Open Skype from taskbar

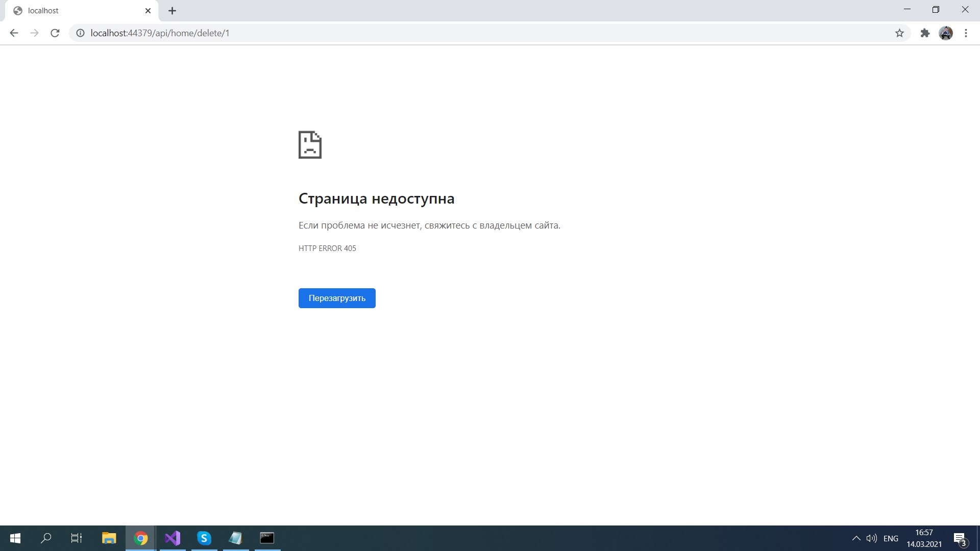tap(204, 538)
